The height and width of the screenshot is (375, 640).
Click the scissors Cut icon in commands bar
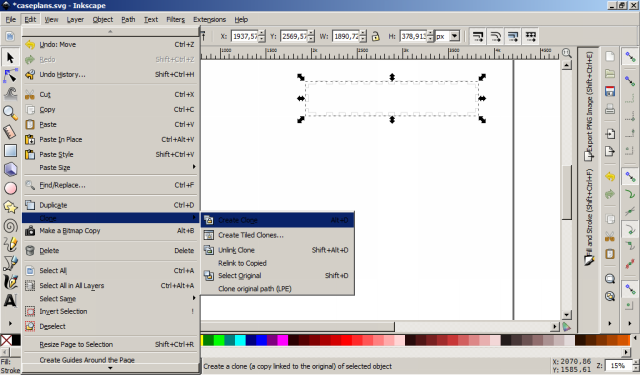(x=610, y=237)
